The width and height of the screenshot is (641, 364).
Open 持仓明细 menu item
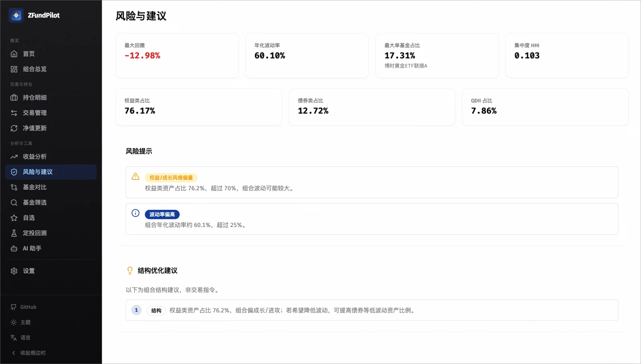coord(51,97)
